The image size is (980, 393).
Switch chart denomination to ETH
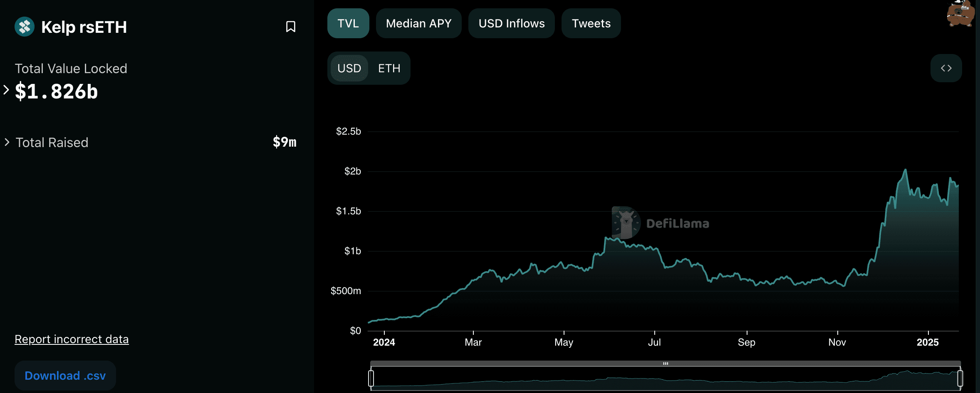(389, 68)
